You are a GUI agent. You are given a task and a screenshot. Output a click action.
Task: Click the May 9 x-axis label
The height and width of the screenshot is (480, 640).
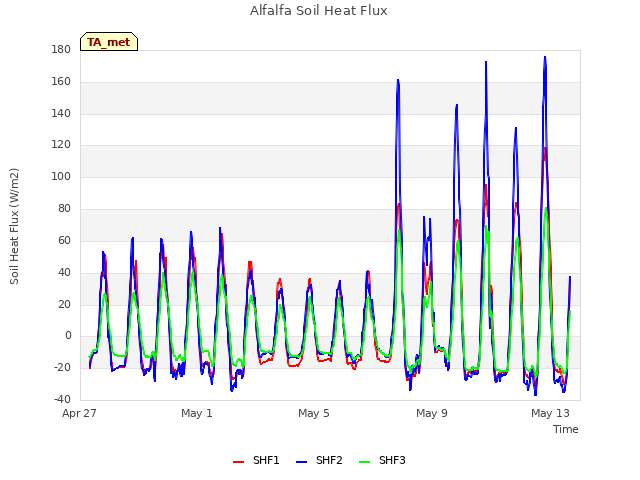[432, 413]
